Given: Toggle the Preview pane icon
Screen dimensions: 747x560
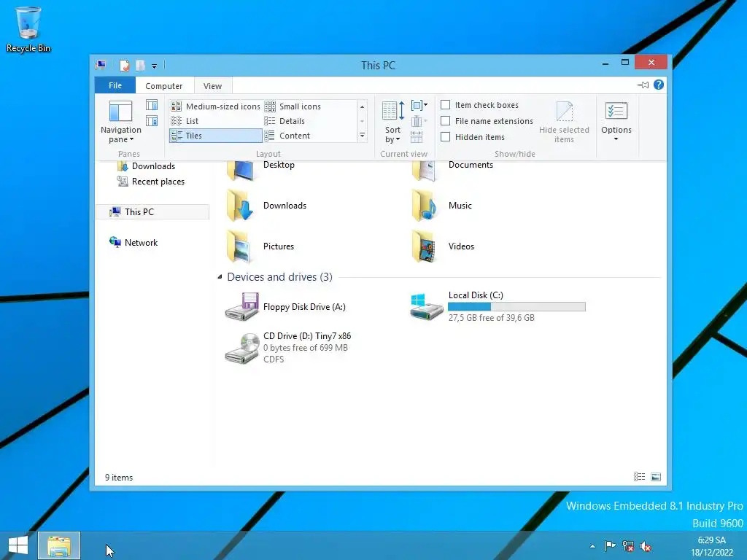Looking at the screenshot, I should pyautogui.click(x=152, y=105).
